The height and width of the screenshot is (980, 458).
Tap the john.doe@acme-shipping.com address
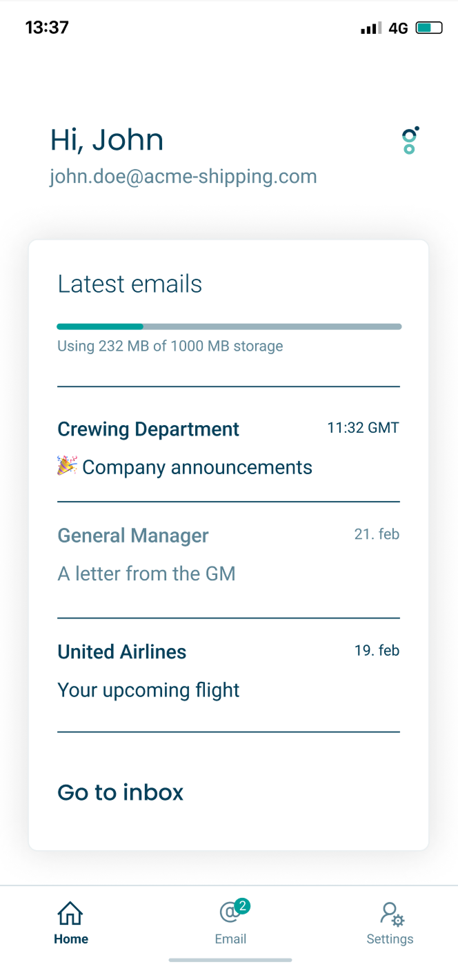(183, 177)
